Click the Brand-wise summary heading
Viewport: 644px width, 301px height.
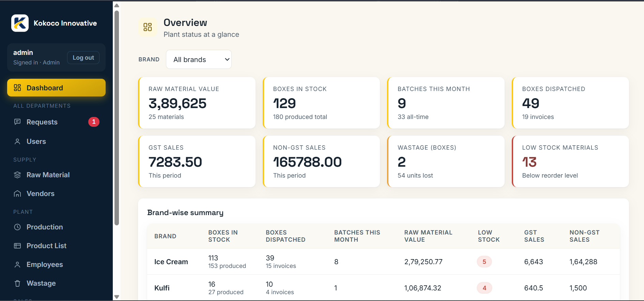pyautogui.click(x=185, y=213)
